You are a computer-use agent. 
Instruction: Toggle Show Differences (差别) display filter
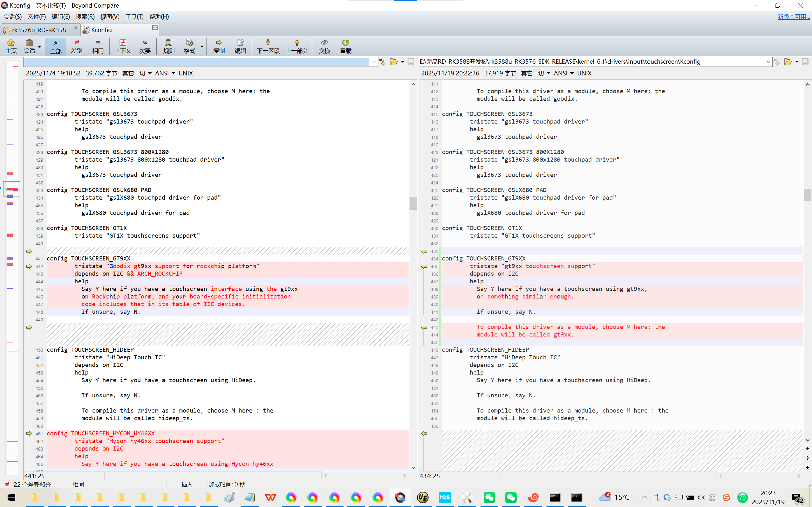tap(76, 46)
